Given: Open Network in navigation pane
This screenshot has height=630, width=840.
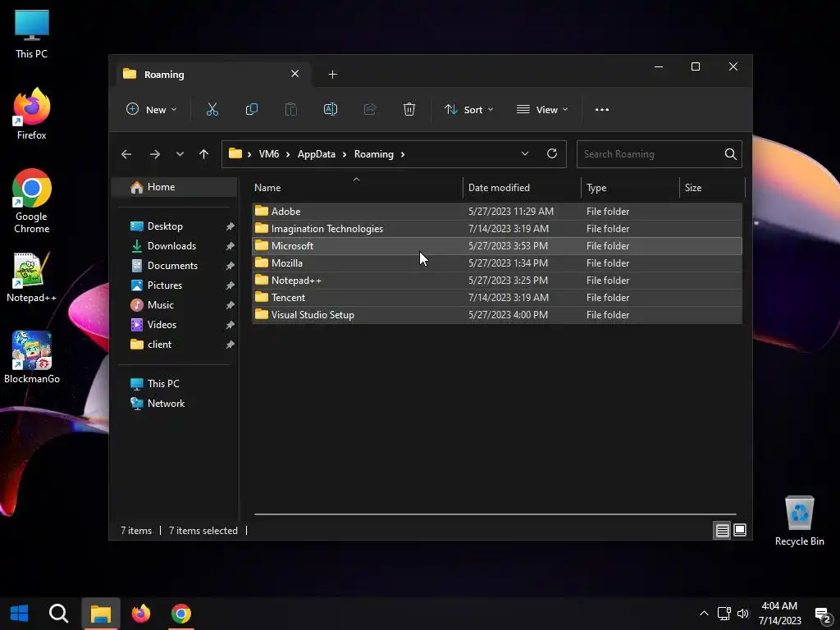Looking at the screenshot, I should (x=166, y=404).
